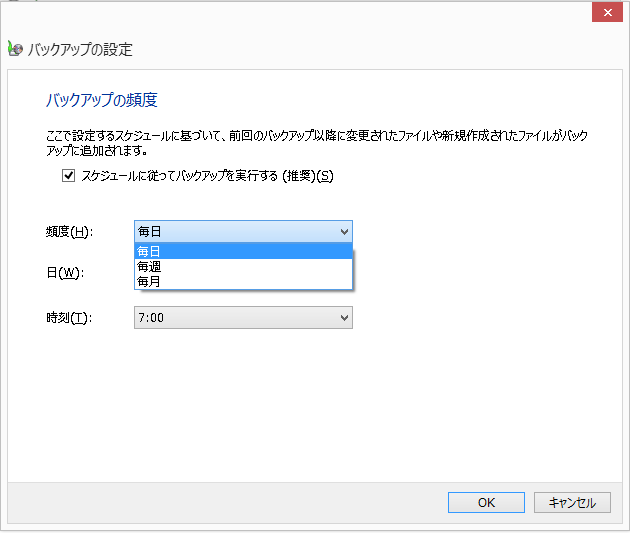Click the 頻度(H) label

tap(69, 232)
